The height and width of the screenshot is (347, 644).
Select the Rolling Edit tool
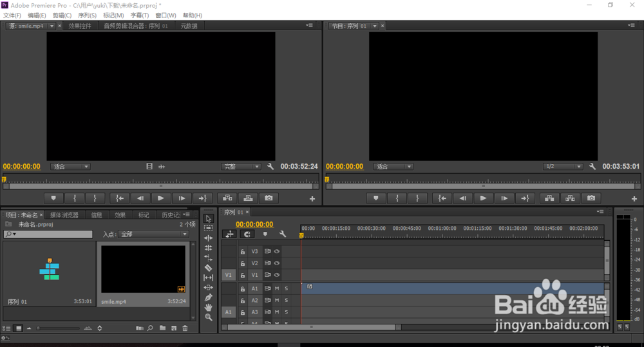(208, 248)
